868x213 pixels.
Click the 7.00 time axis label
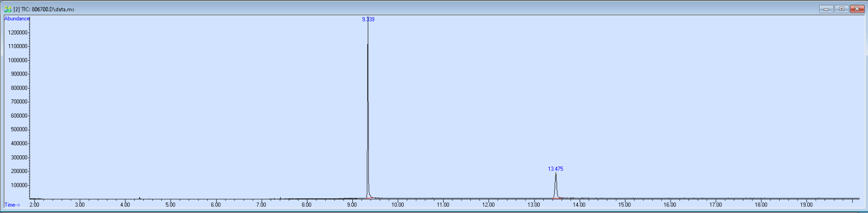[x=261, y=205]
